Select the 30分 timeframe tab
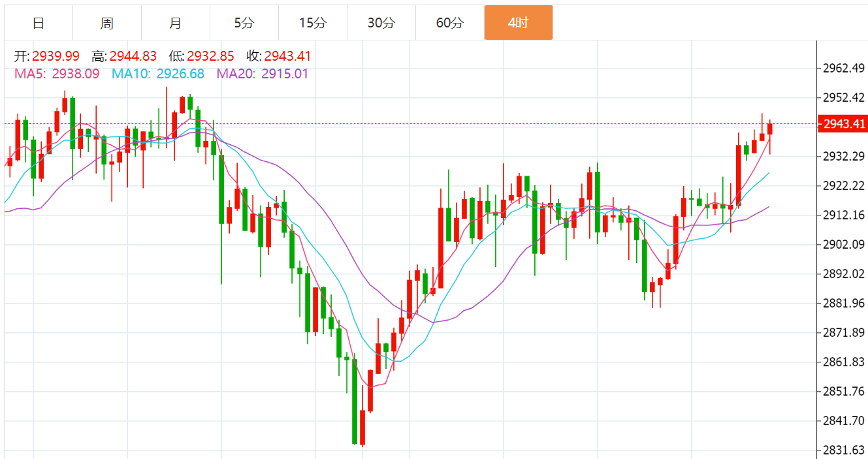The height and width of the screenshot is (459, 868). (x=381, y=23)
